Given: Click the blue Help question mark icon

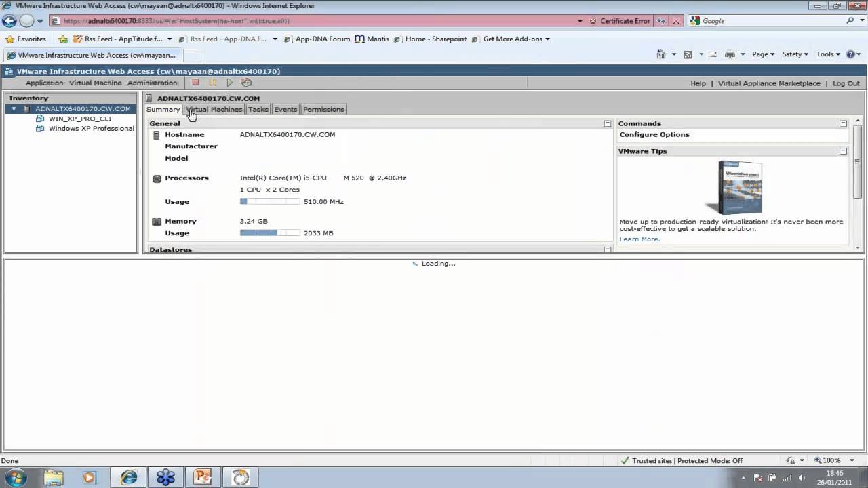Looking at the screenshot, I should (850, 54).
